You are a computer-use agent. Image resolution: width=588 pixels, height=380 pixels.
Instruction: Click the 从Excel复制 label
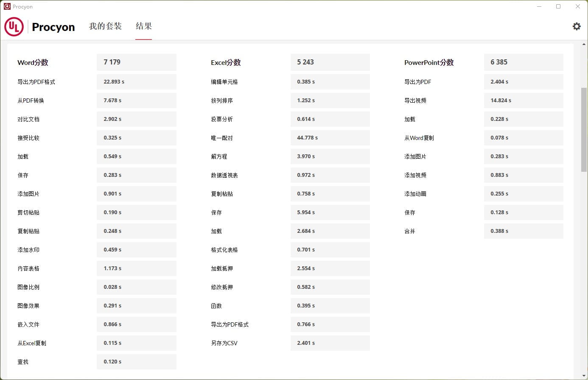coord(32,343)
